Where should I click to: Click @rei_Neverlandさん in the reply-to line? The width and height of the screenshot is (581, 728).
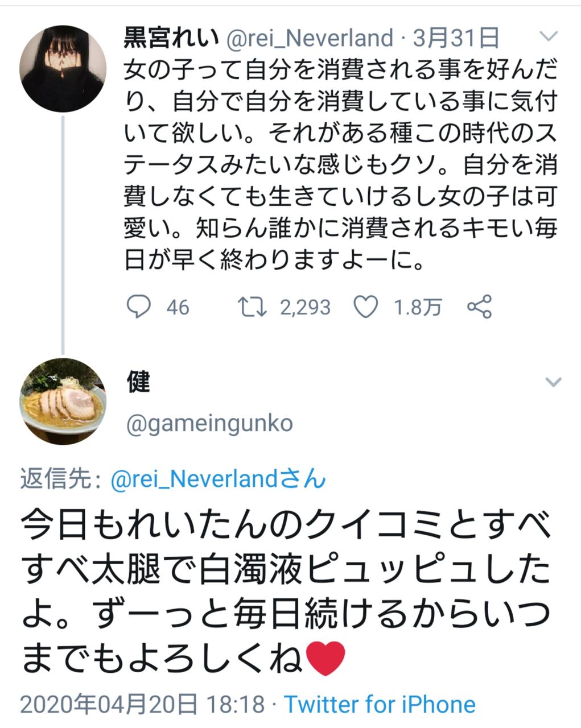pos(218,479)
